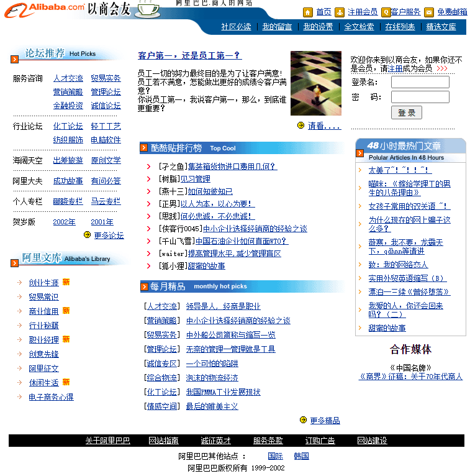
Task: Open hot article 实用外贸英语缩写（B）
Action: tap(407, 278)
